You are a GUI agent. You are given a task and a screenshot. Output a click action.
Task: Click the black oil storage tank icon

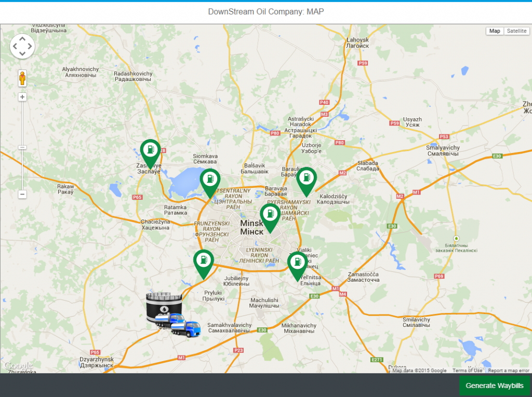tap(164, 307)
